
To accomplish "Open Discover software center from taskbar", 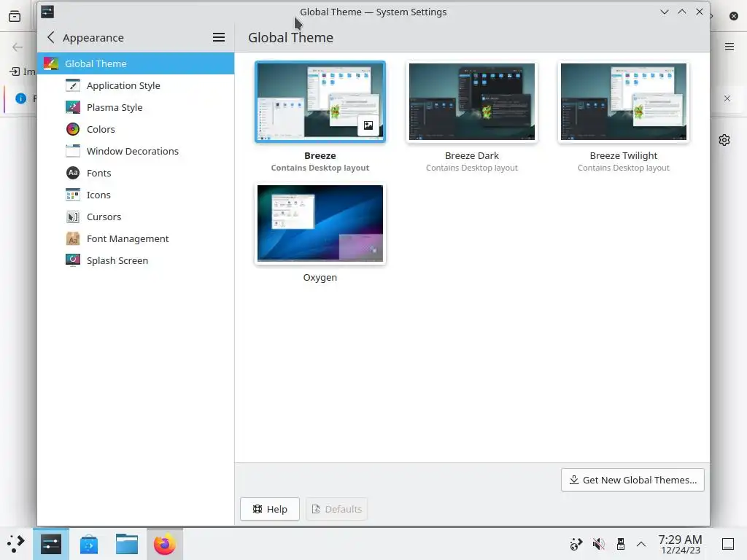I will point(89,544).
